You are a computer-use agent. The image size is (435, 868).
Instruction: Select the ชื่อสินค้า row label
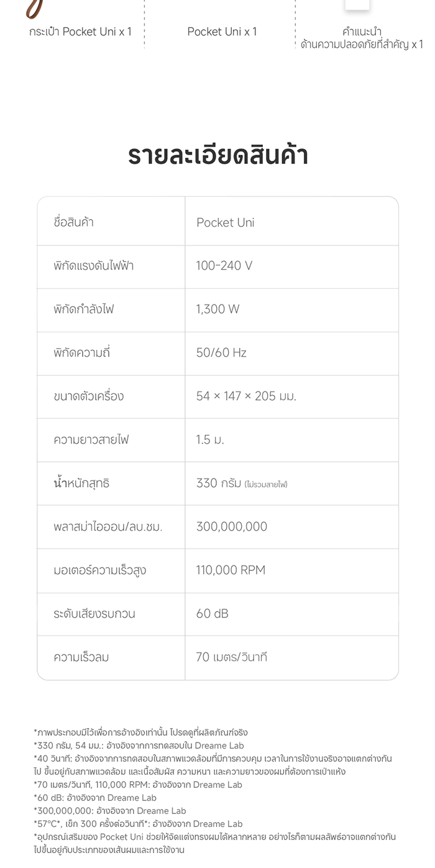pos(73,222)
